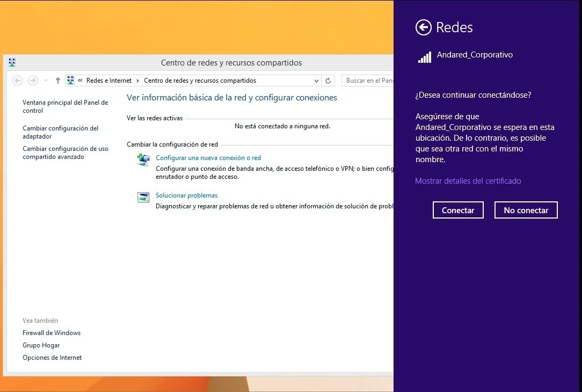Go back using the Redes panel arrow
The image size is (582, 392).
[424, 27]
